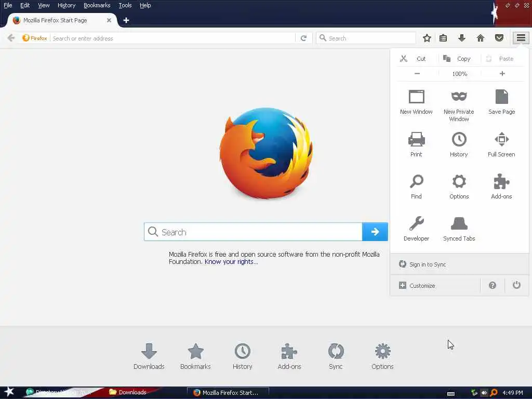This screenshot has width=532, height=399.
Task: Open the Edit menu
Action: [25, 5]
